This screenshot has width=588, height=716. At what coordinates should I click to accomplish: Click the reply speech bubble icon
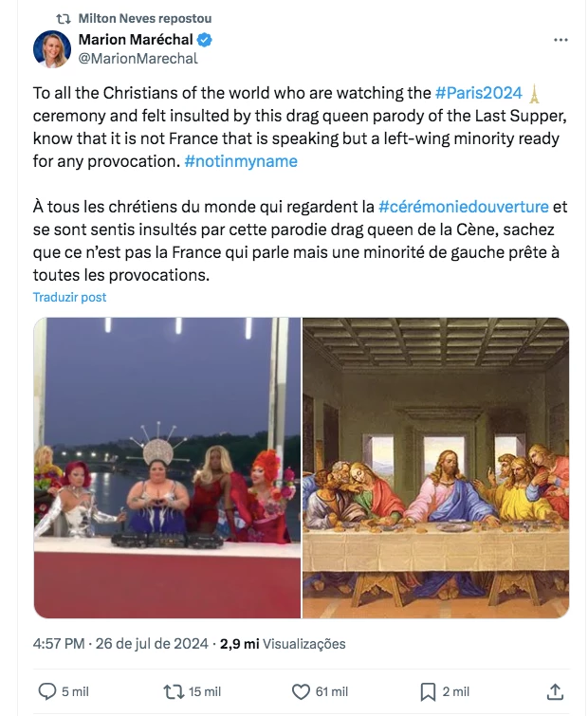(48, 691)
